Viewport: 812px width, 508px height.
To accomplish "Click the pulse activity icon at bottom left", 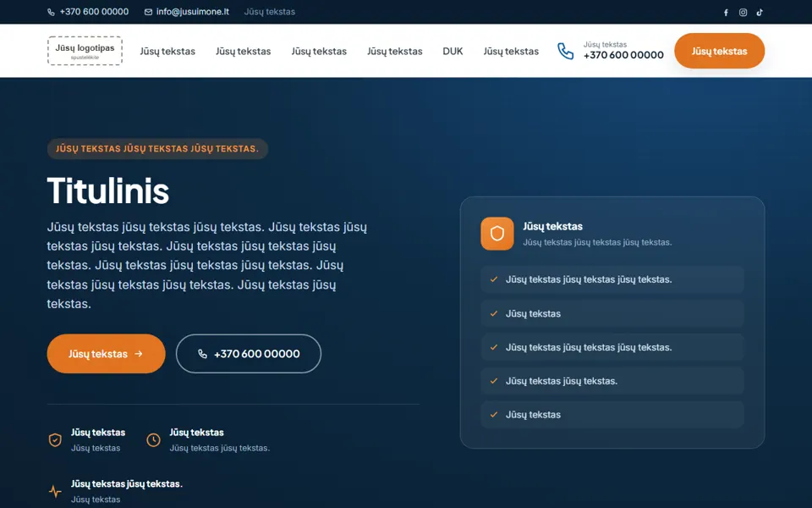I will coord(55,491).
